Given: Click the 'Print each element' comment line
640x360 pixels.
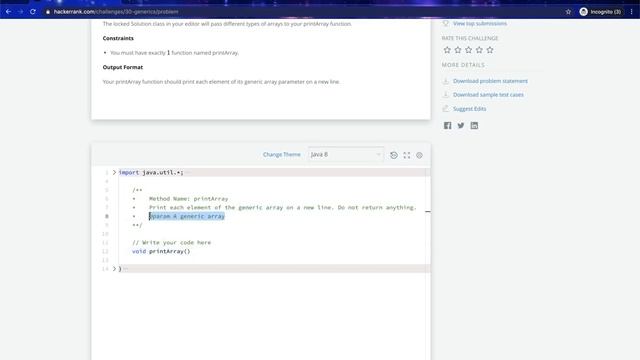Looking at the screenshot, I should [x=282, y=207].
